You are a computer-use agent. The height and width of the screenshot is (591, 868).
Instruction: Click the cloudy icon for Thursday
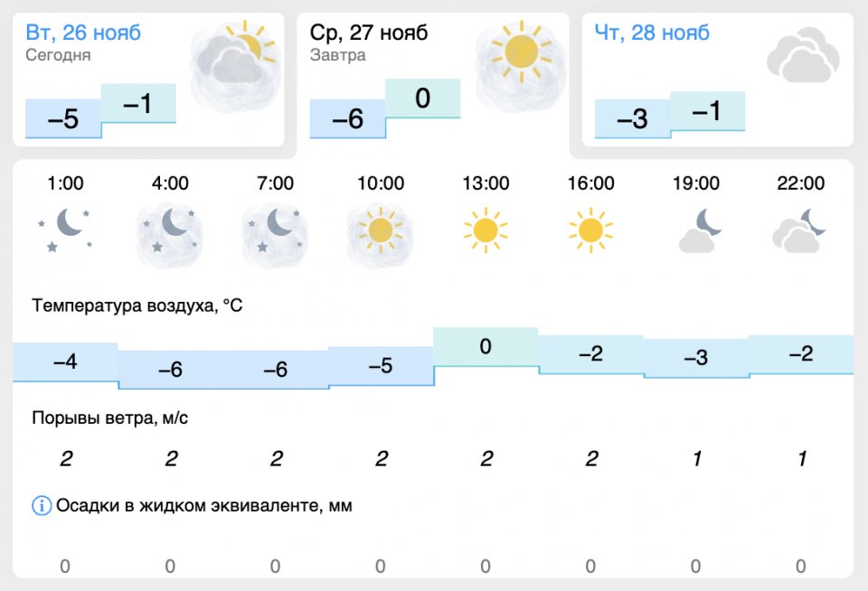point(797,56)
